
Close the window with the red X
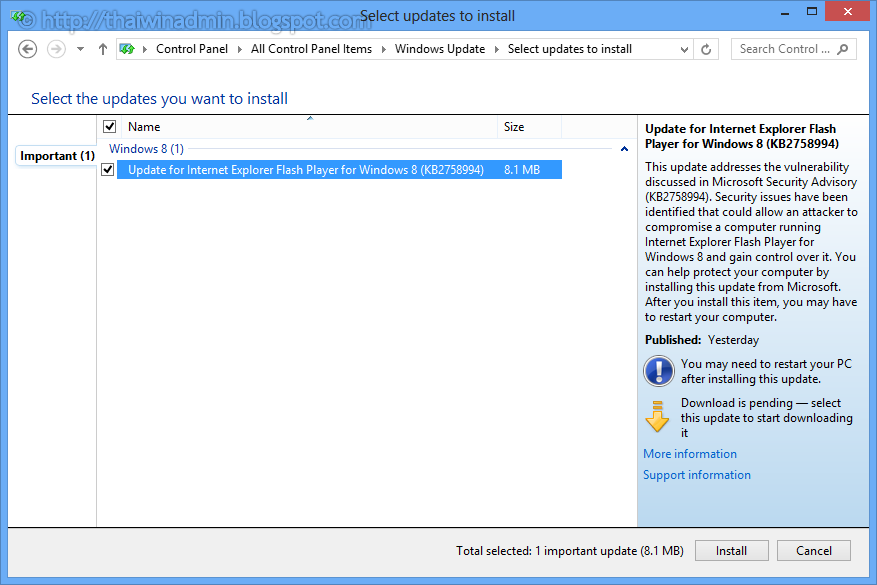[848, 12]
